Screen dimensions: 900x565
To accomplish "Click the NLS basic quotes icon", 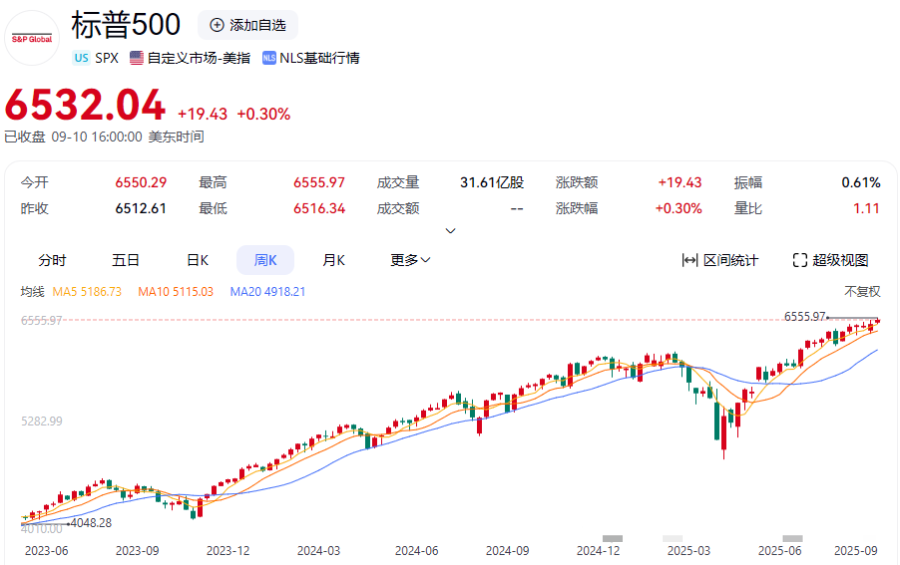I will coord(269,58).
